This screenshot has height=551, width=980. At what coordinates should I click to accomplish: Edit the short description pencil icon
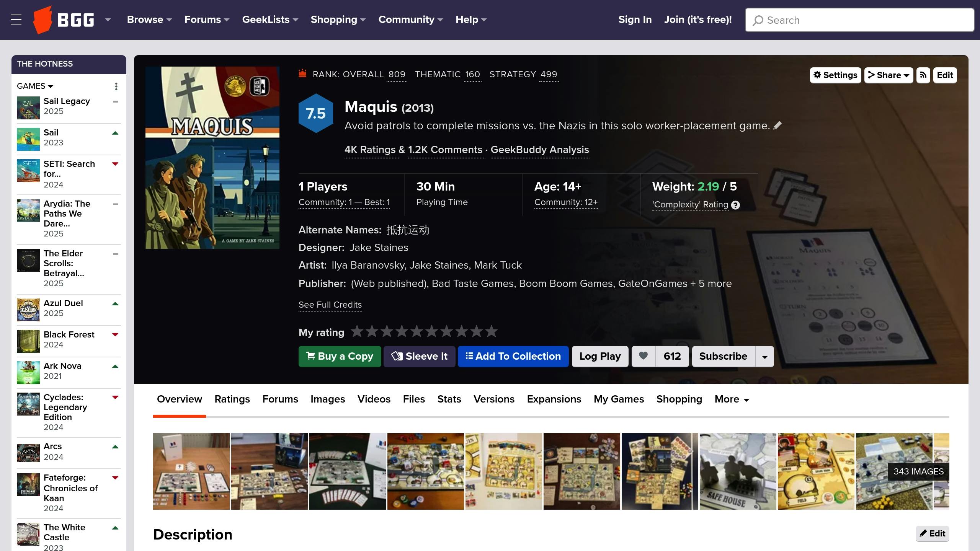pyautogui.click(x=777, y=126)
